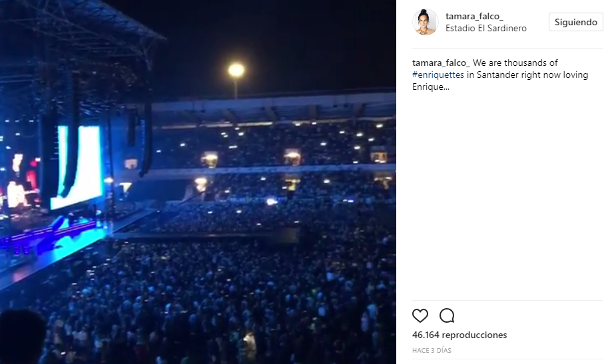The image size is (606, 364).
Task: Click the word reproducciones below the icons
Action: (x=474, y=335)
